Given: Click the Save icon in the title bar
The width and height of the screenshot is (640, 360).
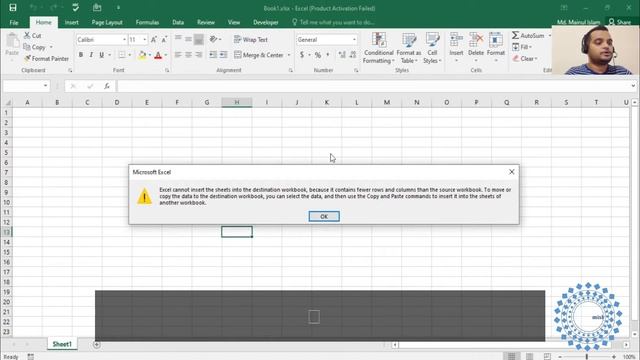Looking at the screenshot, I should pyautogui.click(x=13, y=7).
